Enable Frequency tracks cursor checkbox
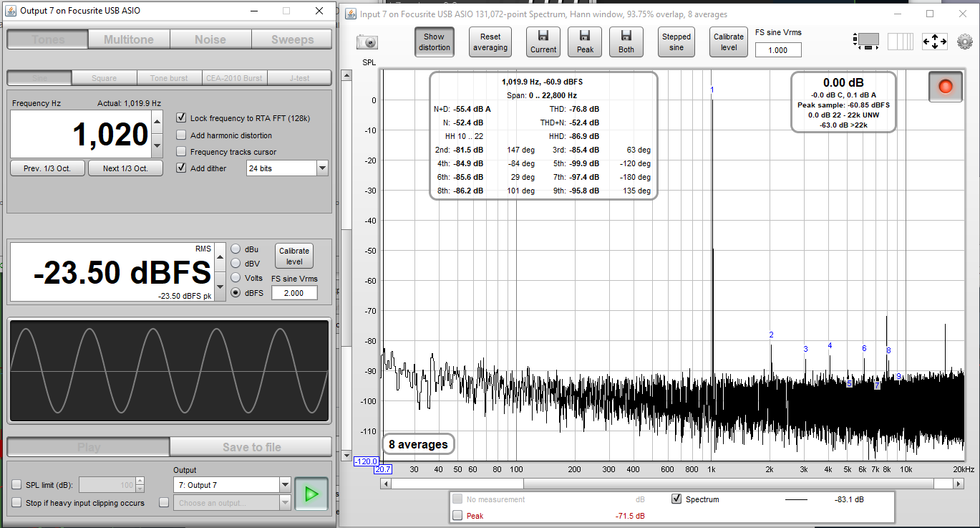This screenshot has width=980, height=528. [x=181, y=152]
